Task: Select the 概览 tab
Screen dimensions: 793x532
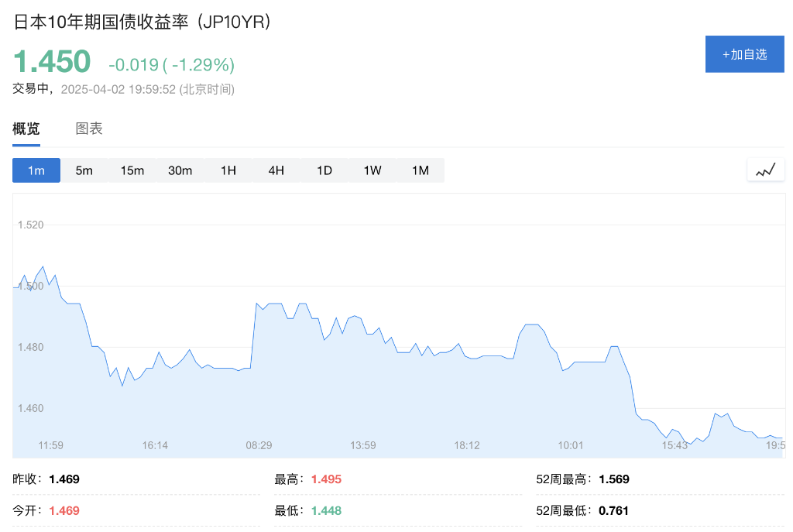Action: tap(26, 129)
